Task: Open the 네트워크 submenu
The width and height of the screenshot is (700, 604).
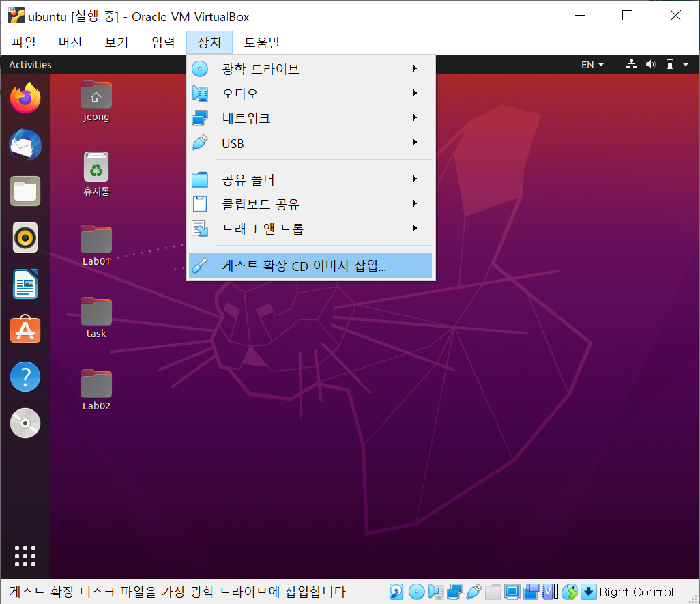Action: (x=310, y=118)
